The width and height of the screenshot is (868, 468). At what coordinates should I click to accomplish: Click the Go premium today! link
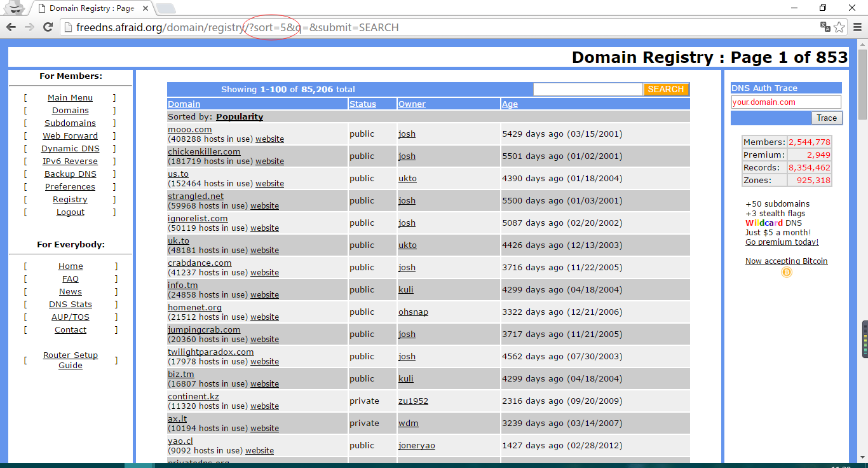pyautogui.click(x=782, y=242)
